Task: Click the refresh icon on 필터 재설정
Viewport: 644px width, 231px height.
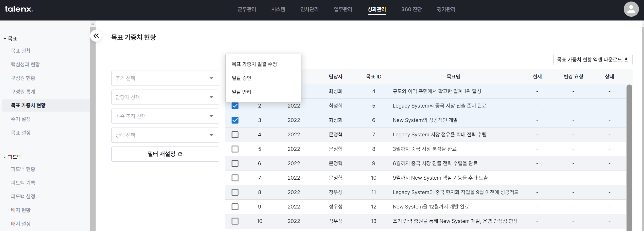Action: click(x=180, y=154)
